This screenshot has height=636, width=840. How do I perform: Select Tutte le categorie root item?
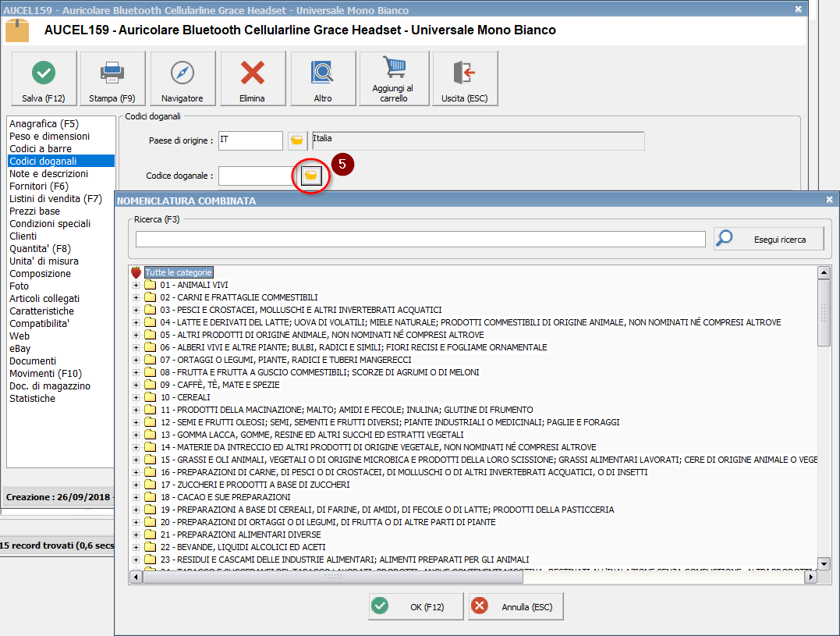179,272
